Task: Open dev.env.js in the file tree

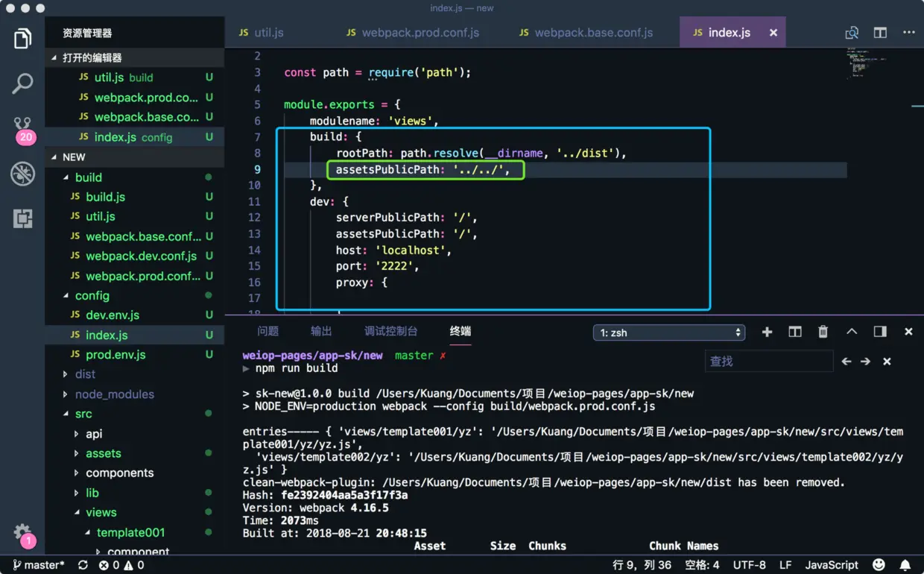Action: tap(134, 315)
